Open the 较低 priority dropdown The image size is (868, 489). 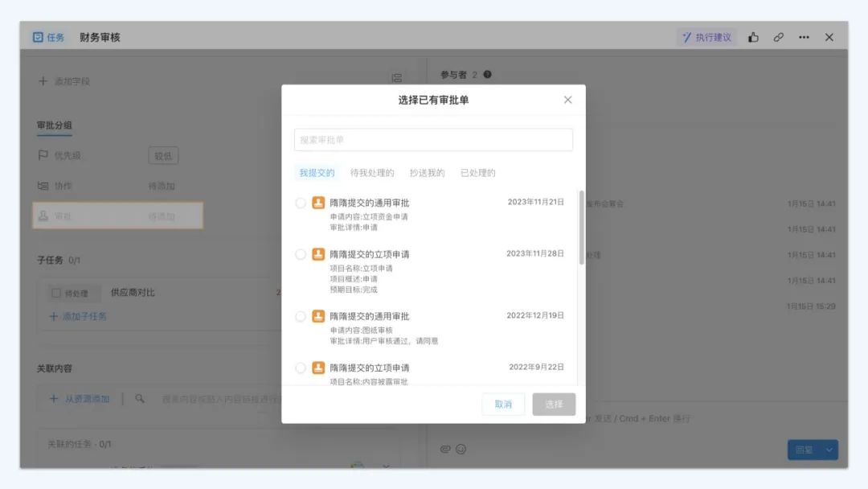point(163,156)
